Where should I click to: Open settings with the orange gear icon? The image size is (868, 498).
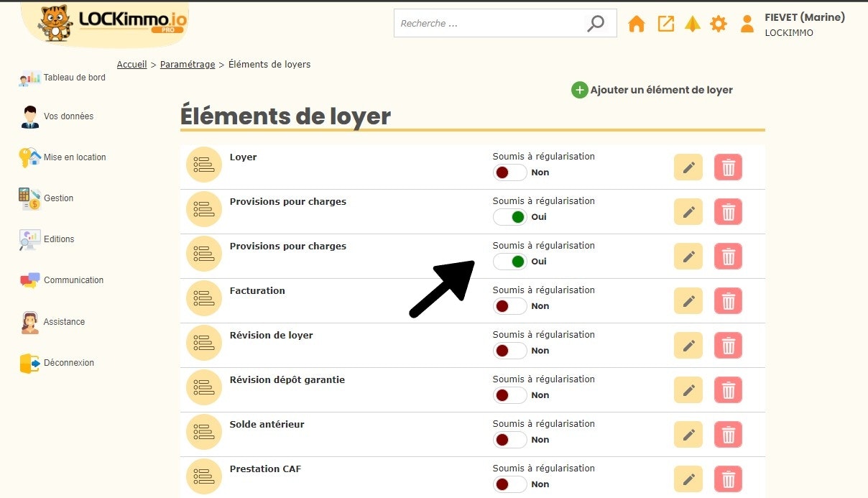click(x=719, y=24)
